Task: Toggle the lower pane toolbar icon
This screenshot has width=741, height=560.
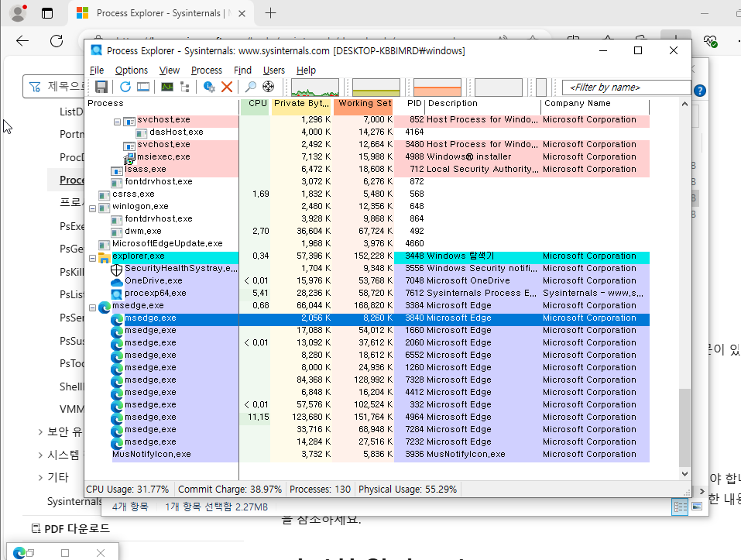Action: tap(143, 87)
